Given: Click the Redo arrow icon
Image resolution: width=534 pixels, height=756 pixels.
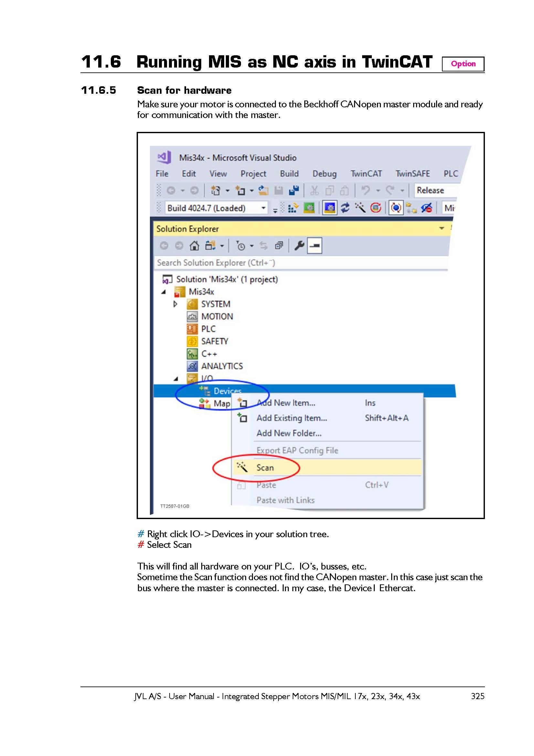Looking at the screenshot, I should coord(390,190).
